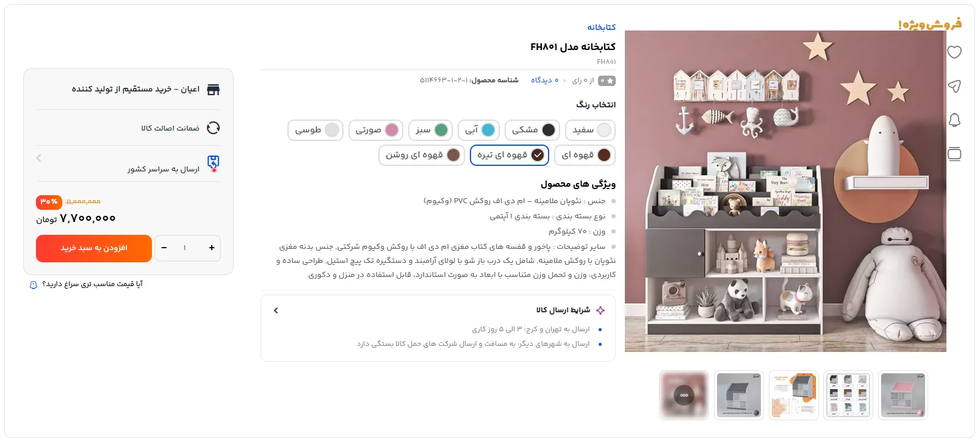Viewport: 980px width, 441px height.
Task: Click the store icon next to seller name
Action: pyautogui.click(x=213, y=90)
